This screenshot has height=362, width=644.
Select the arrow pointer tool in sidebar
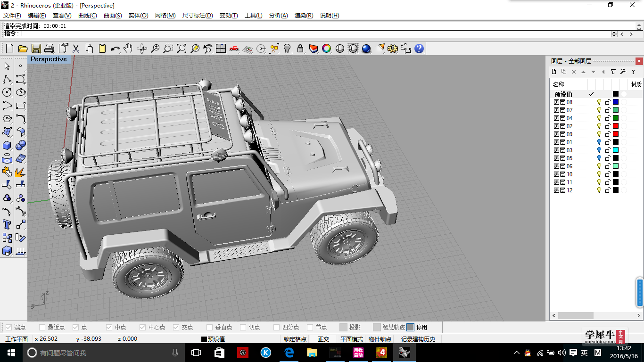coord(7,66)
